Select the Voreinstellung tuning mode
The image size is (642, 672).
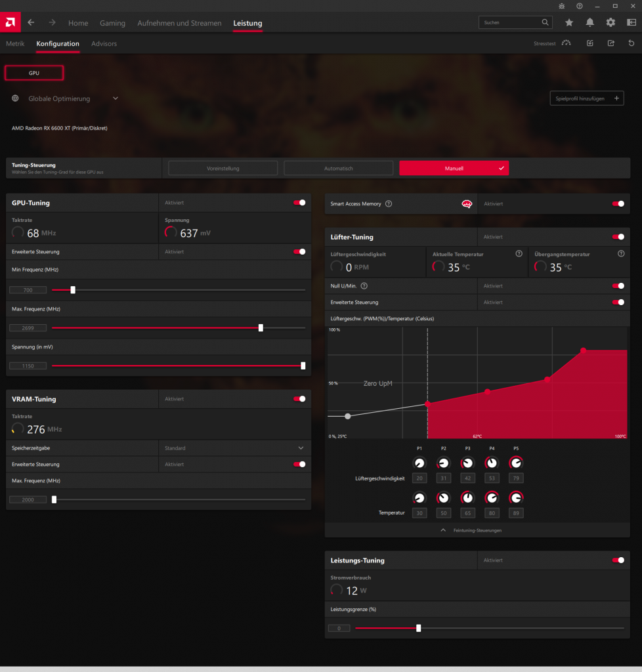[223, 168]
